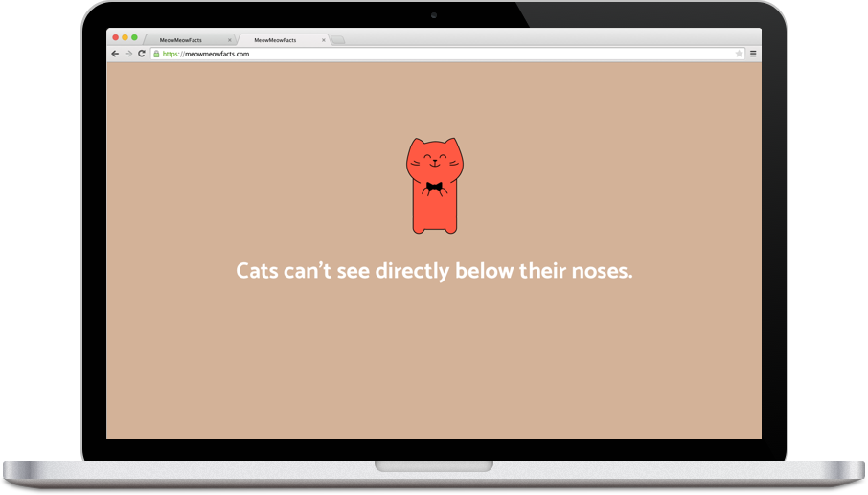Click the green padlock security icon

pyautogui.click(x=157, y=54)
